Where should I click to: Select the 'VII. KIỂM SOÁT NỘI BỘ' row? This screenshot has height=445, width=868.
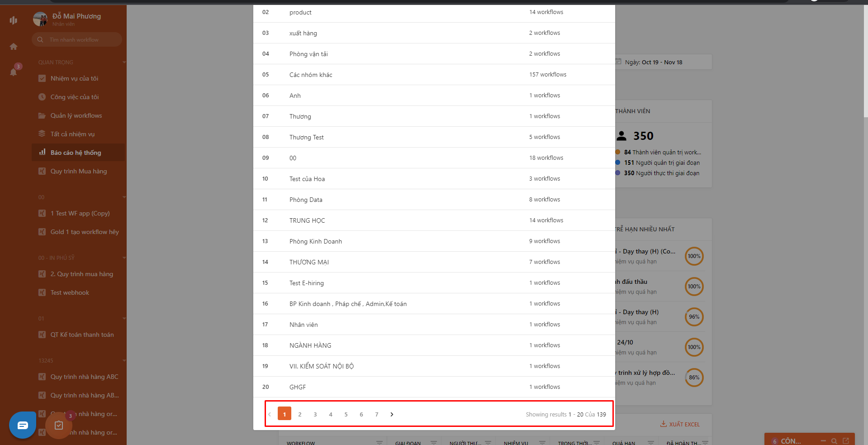tap(434, 366)
